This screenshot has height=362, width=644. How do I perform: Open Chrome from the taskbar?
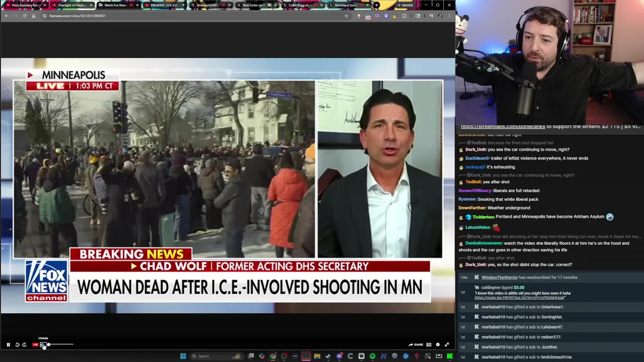coord(273,356)
